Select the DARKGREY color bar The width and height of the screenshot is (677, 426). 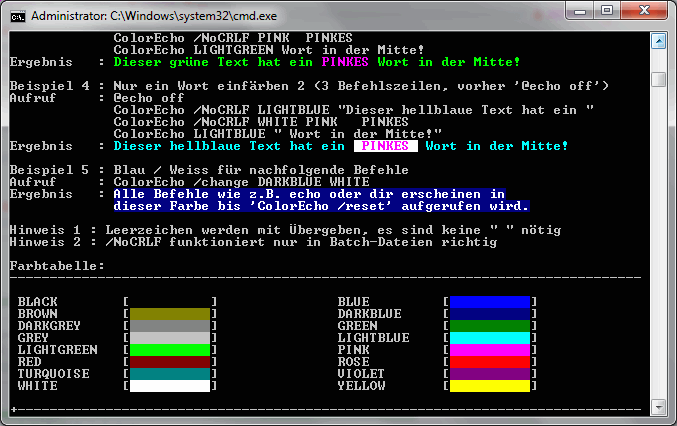170,326
